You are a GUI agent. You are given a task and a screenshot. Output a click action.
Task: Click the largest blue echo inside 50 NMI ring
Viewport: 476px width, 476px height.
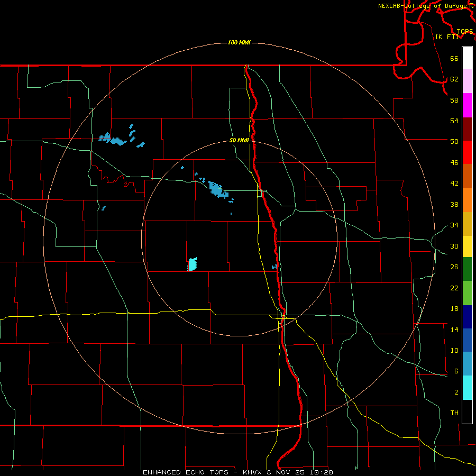218,190
